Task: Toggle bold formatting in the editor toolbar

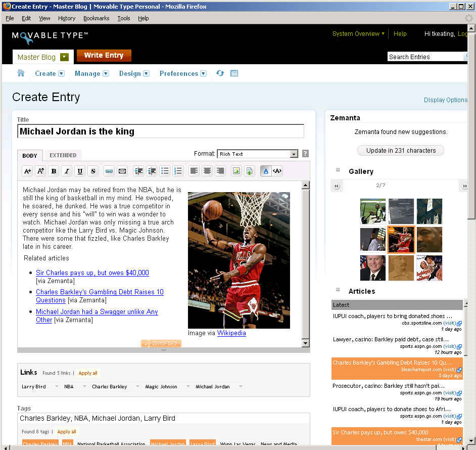Action: click(54, 171)
